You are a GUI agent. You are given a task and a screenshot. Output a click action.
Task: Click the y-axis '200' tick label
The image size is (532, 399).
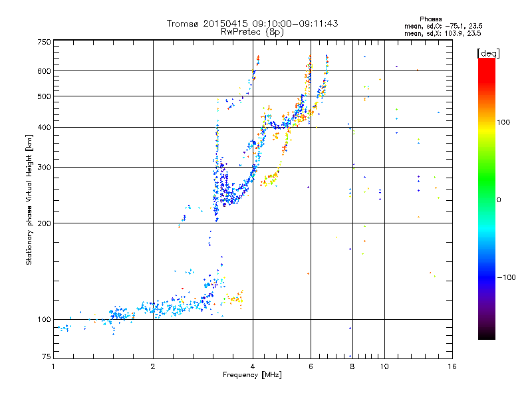click(44, 223)
